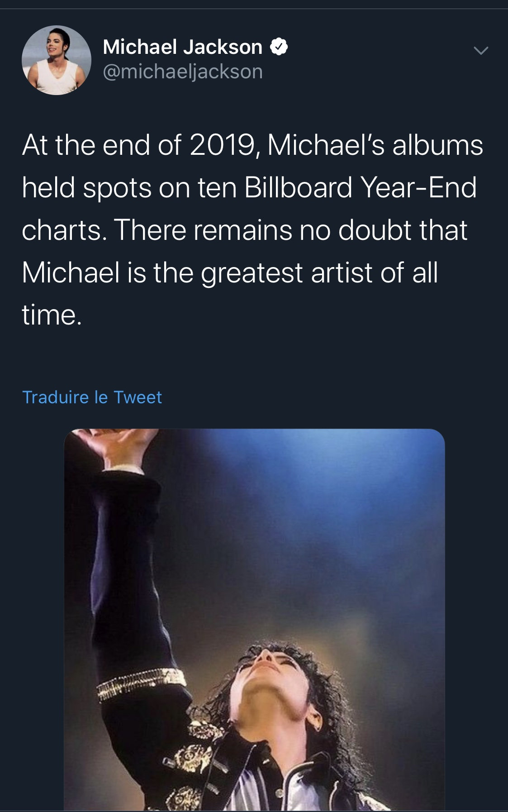Screen dimensions: 508x812
Task: Open Michael Jackson's profile picture
Action: (x=57, y=60)
